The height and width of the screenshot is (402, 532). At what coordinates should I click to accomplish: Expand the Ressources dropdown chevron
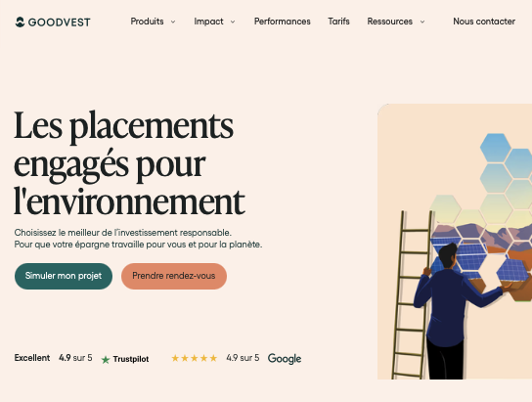(x=422, y=22)
